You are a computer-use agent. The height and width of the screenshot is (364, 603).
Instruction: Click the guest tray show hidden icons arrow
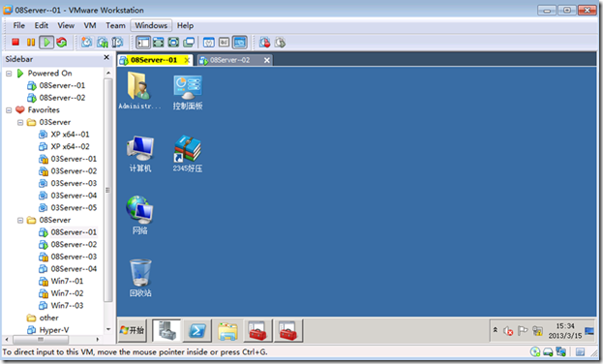496,330
